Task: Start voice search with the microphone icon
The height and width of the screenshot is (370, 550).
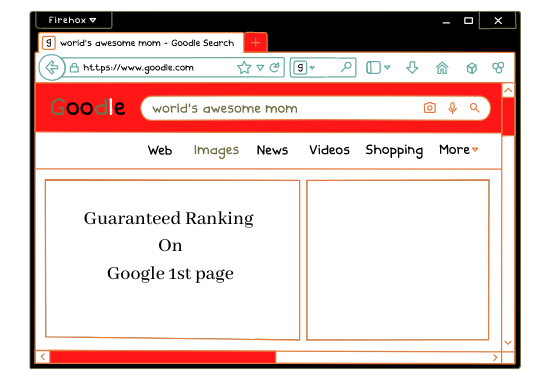Action: [x=452, y=108]
